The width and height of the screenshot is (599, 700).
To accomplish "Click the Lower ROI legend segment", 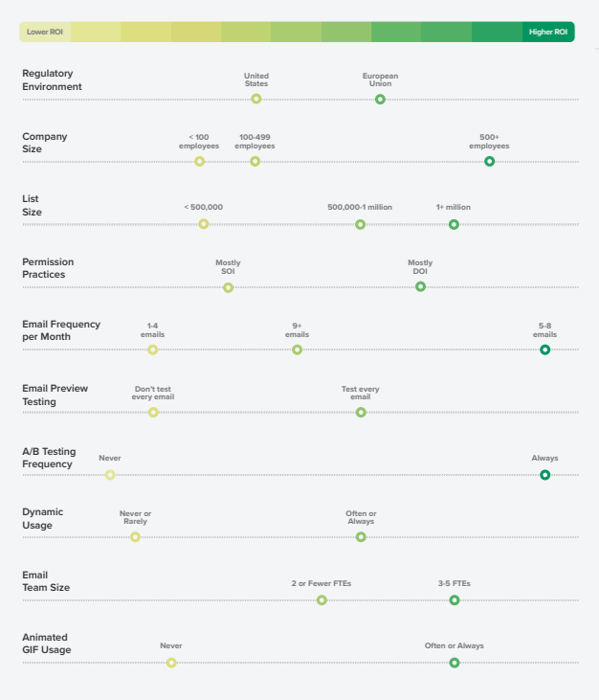I will pyautogui.click(x=44, y=32).
